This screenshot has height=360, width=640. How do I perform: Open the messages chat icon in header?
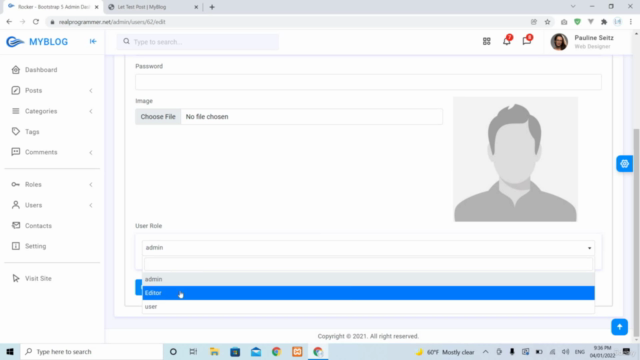527,41
